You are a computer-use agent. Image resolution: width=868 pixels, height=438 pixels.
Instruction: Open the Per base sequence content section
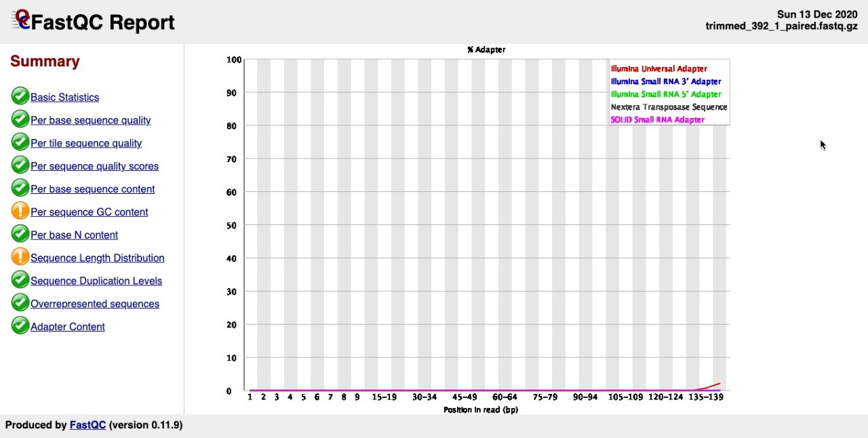(x=92, y=188)
